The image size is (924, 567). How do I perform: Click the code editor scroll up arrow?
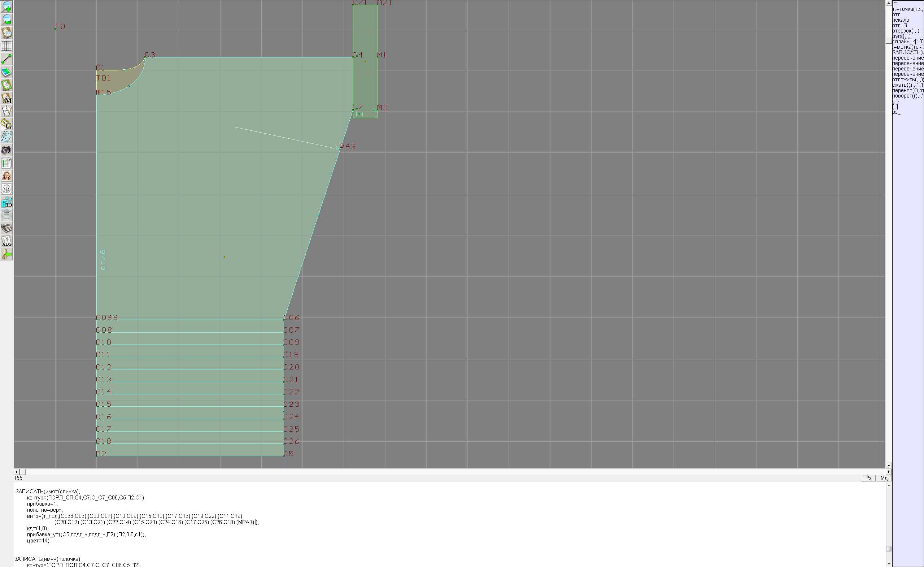tap(889, 485)
